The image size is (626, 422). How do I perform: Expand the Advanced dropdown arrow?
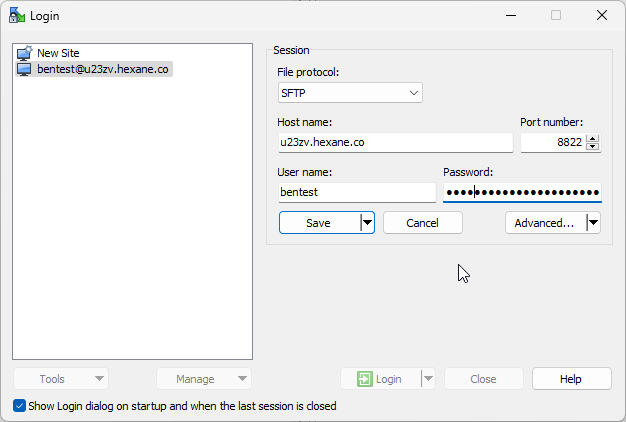[x=594, y=223]
